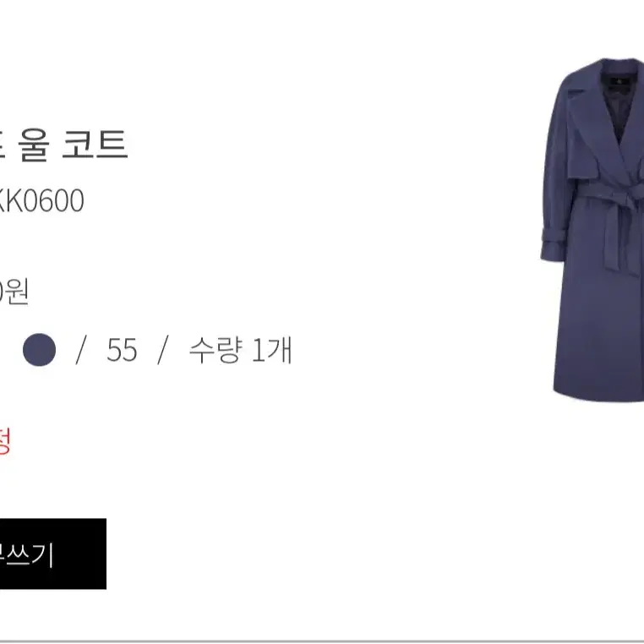Image resolution: width=644 pixels, height=644 pixels.
Task: Open the 울 코트 product title
Action: point(63,145)
